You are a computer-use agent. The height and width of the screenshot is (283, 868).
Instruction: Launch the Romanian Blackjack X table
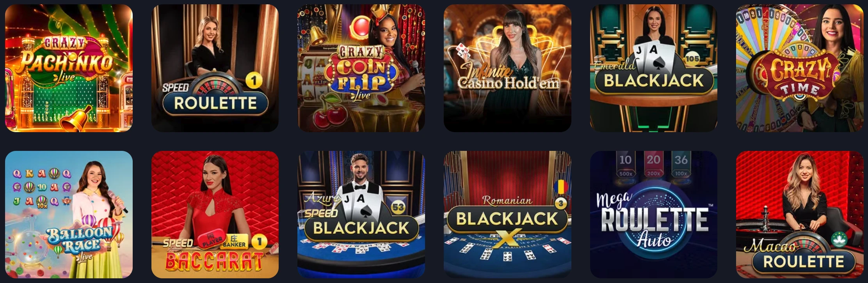(x=507, y=215)
